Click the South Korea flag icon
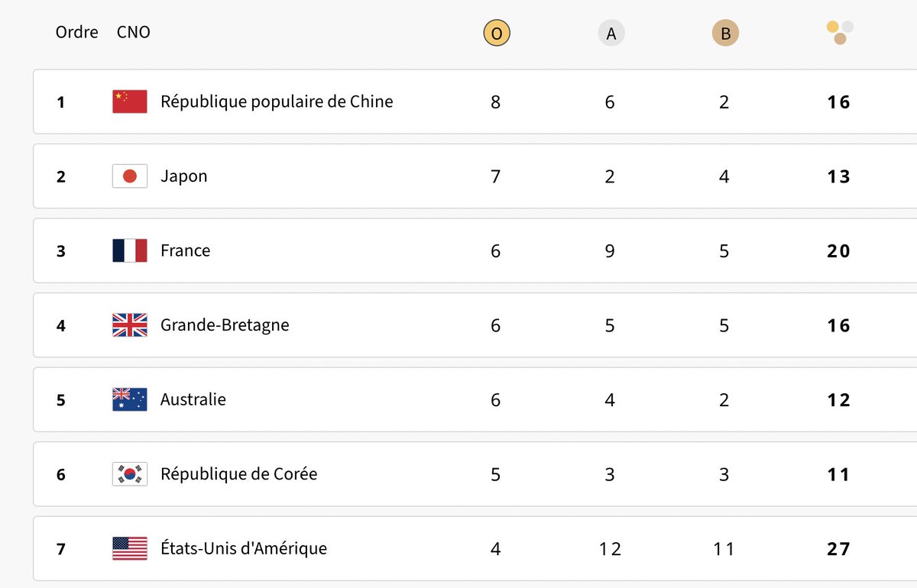 (130, 474)
